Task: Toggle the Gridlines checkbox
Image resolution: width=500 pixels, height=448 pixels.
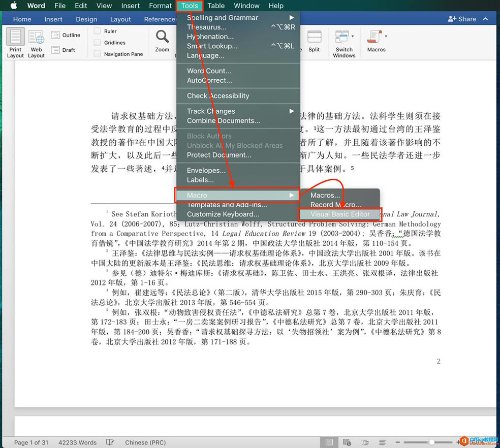Action: pos(98,43)
